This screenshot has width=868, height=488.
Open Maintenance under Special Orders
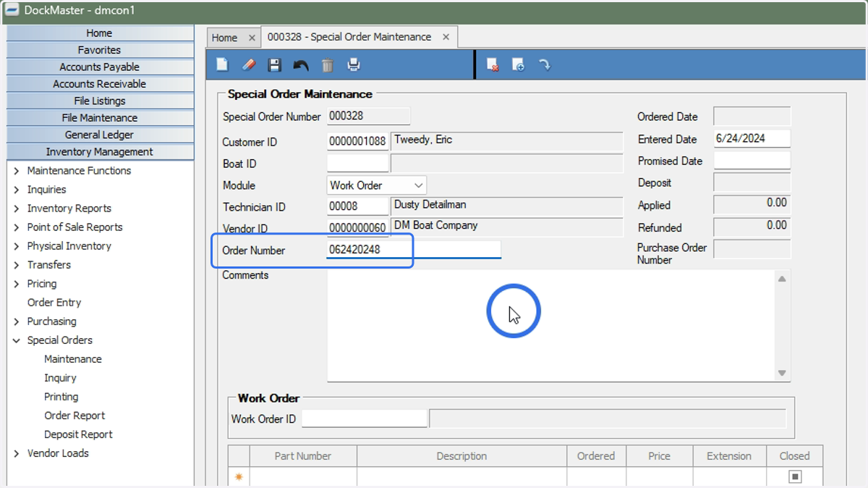tap(73, 359)
